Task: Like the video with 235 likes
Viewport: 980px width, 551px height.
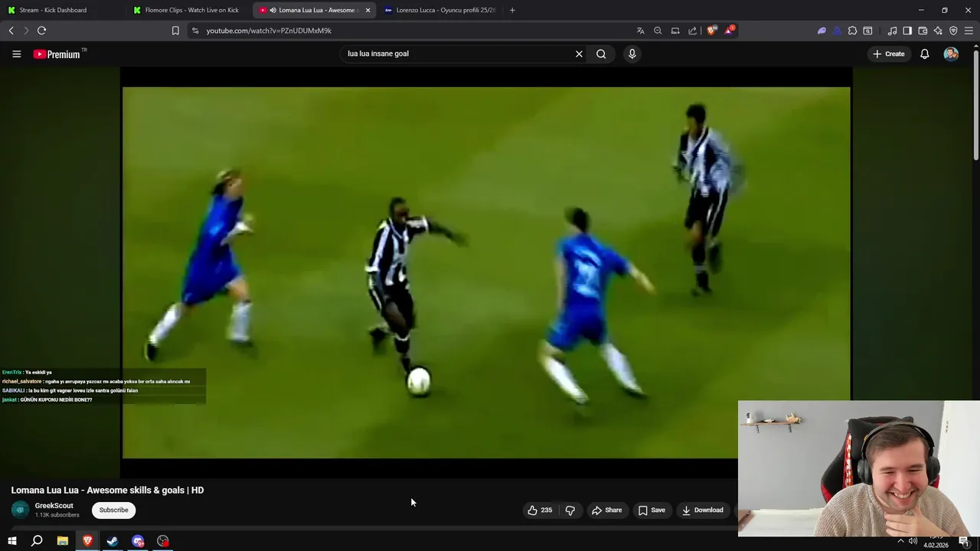Action: click(x=540, y=510)
